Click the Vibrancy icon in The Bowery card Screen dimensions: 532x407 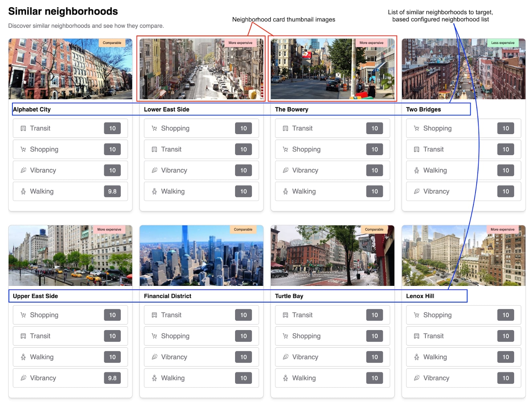[x=285, y=170]
